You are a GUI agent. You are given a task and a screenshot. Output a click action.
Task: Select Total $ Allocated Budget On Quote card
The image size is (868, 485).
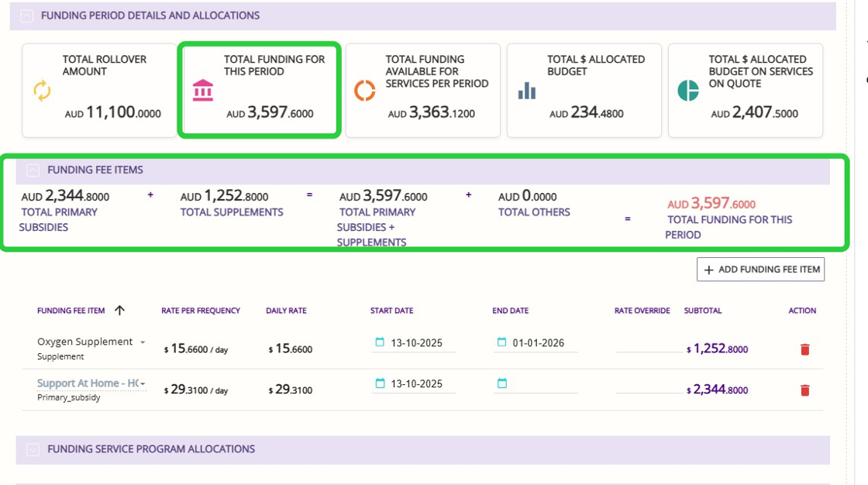746,90
